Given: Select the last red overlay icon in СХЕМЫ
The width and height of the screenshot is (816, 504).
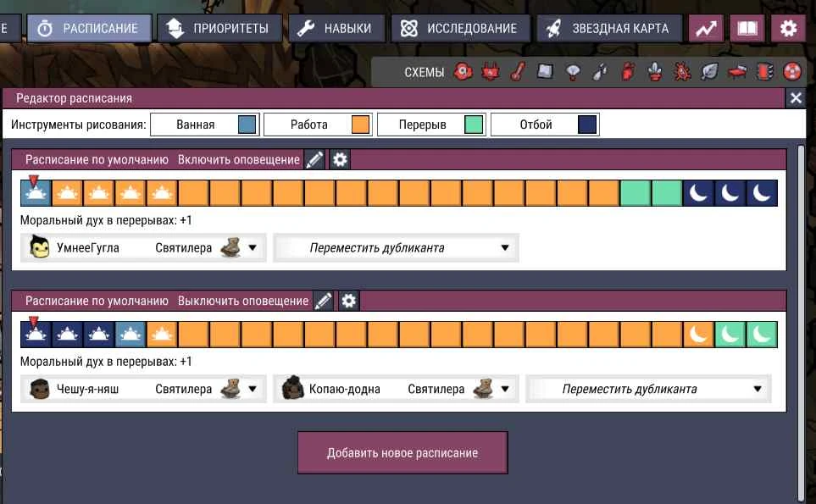Looking at the screenshot, I should click(x=792, y=72).
